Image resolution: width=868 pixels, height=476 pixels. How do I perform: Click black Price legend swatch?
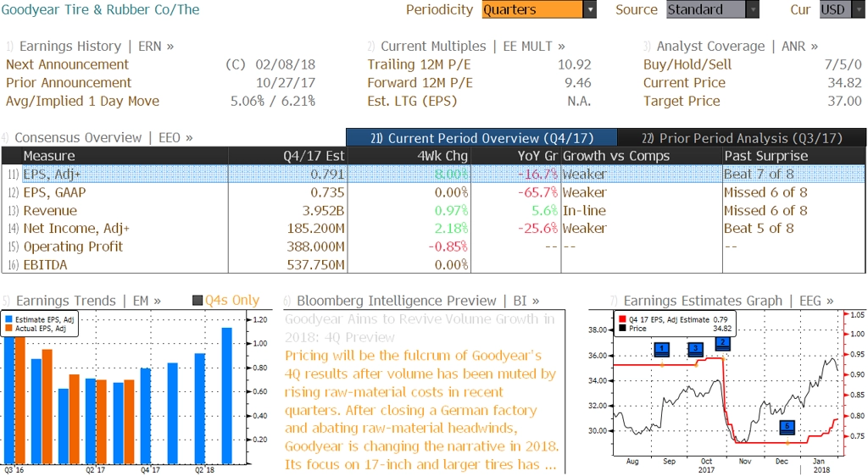click(x=622, y=329)
